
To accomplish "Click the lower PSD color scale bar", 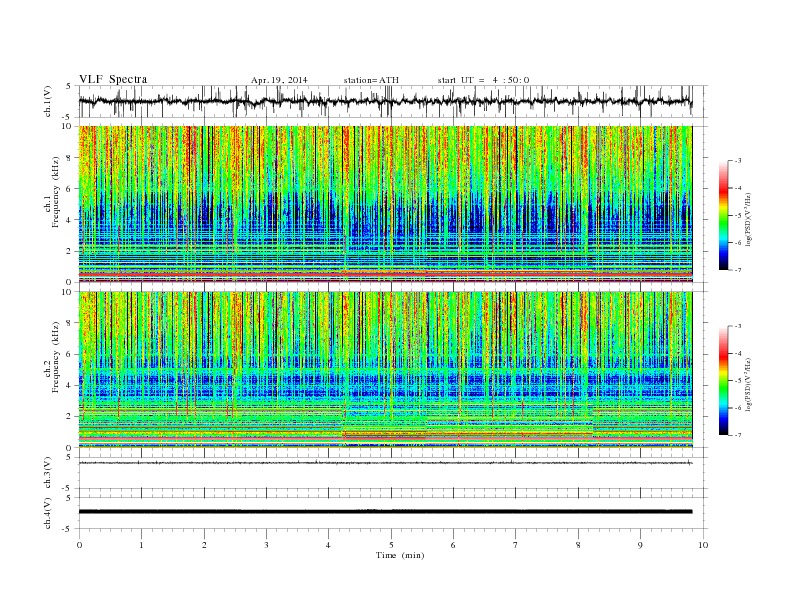I will tap(724, 381).
